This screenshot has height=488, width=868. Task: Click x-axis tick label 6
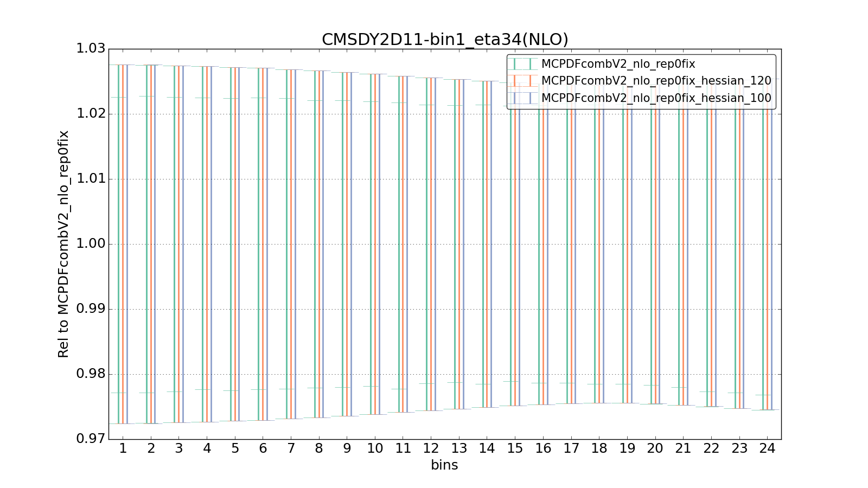click(263, 448)
